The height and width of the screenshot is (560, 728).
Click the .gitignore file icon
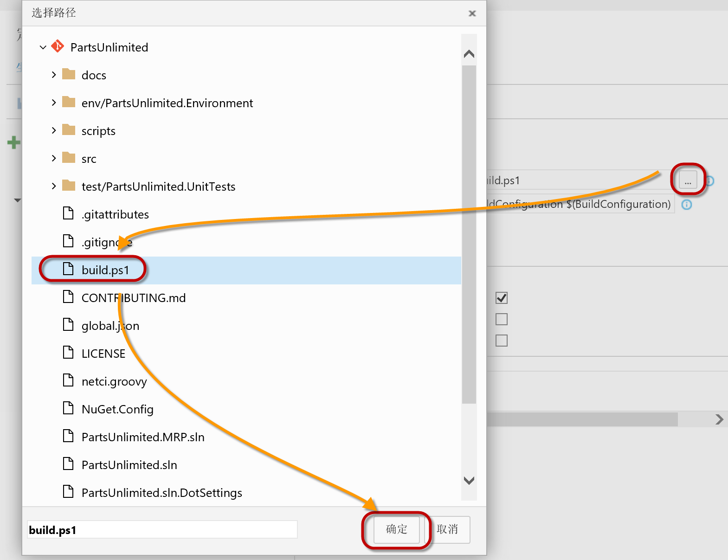[68, 241]
